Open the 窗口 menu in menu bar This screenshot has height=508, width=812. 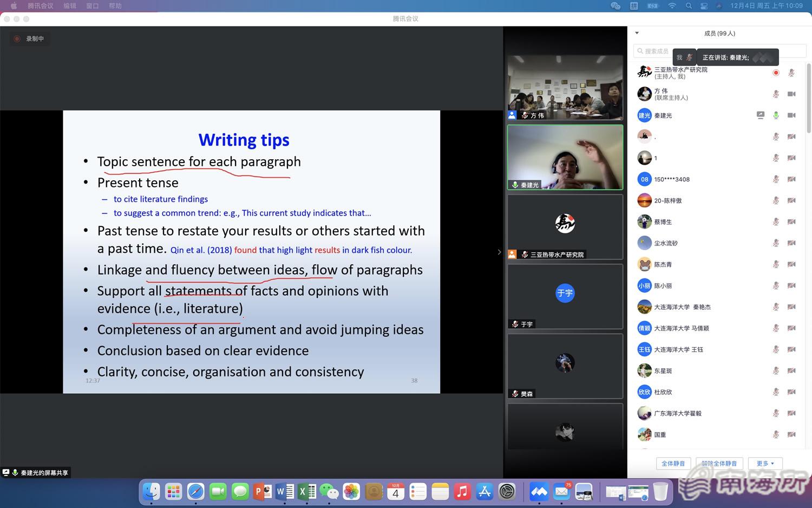pos(92,6)
